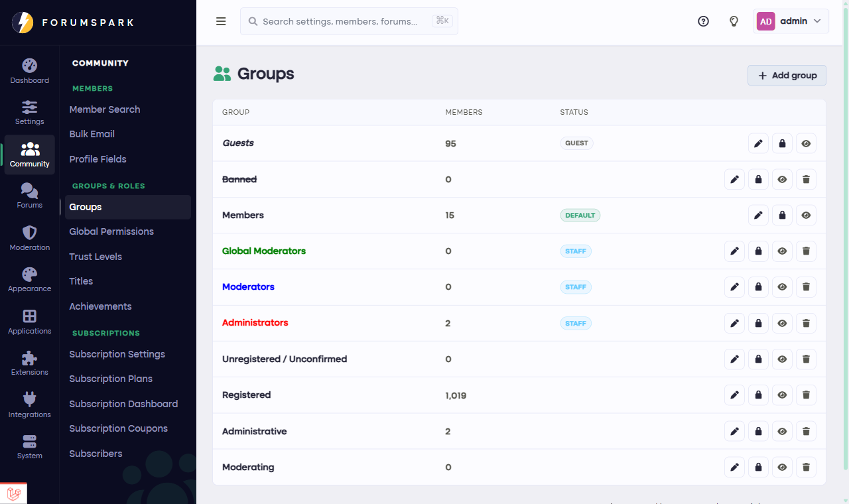
Task: Open the Global Moderators group link
Action: [264, 251]
